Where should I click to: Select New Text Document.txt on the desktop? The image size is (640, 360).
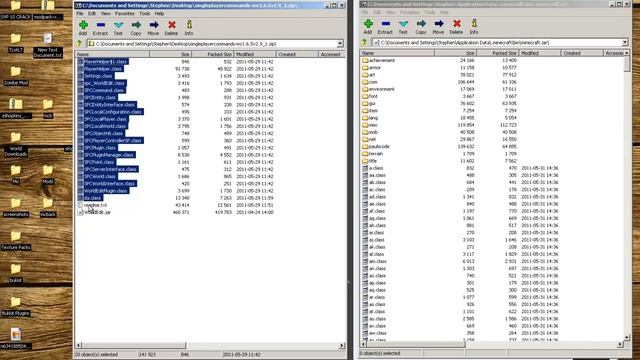click(47, 45)
